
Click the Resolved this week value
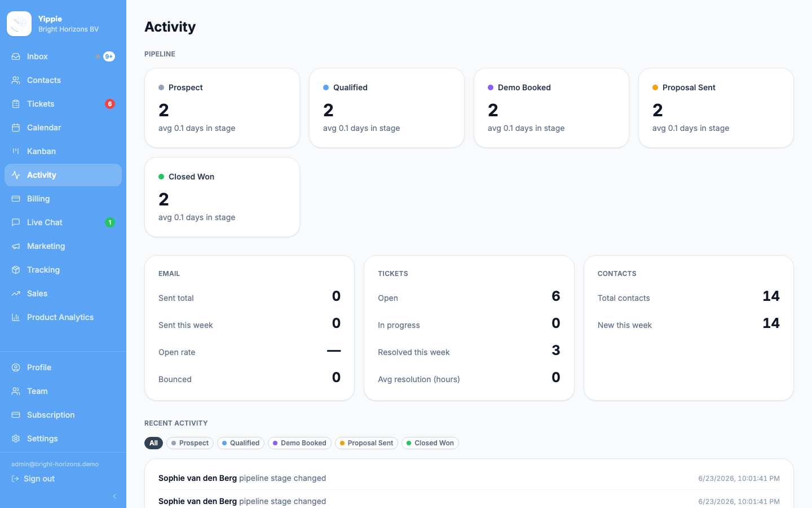(x=556, y=350)
